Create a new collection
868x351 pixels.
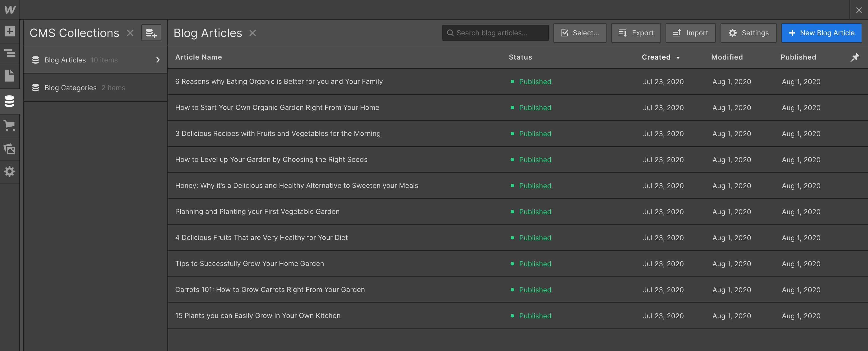coord(151,33)
